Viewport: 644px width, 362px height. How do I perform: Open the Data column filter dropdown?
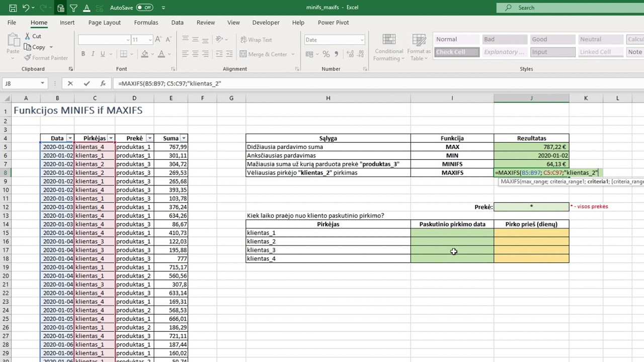coord(70,138)
